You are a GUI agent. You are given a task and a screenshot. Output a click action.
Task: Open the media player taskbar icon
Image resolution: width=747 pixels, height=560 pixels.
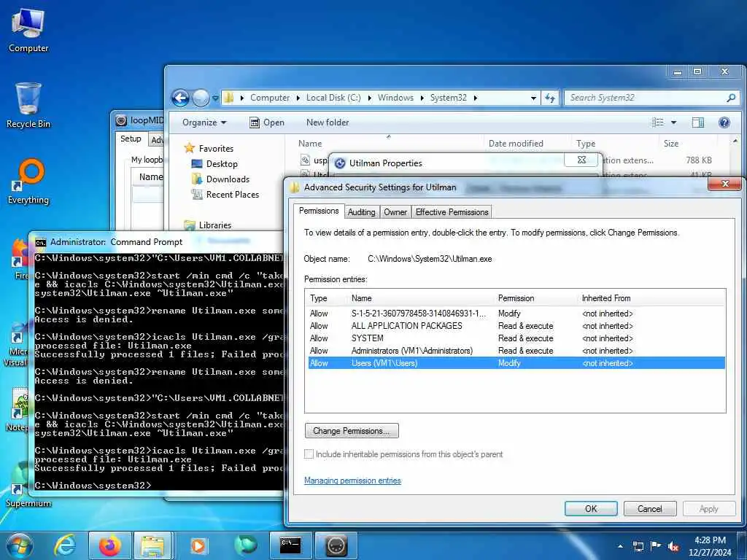click(x=198, y=545)
